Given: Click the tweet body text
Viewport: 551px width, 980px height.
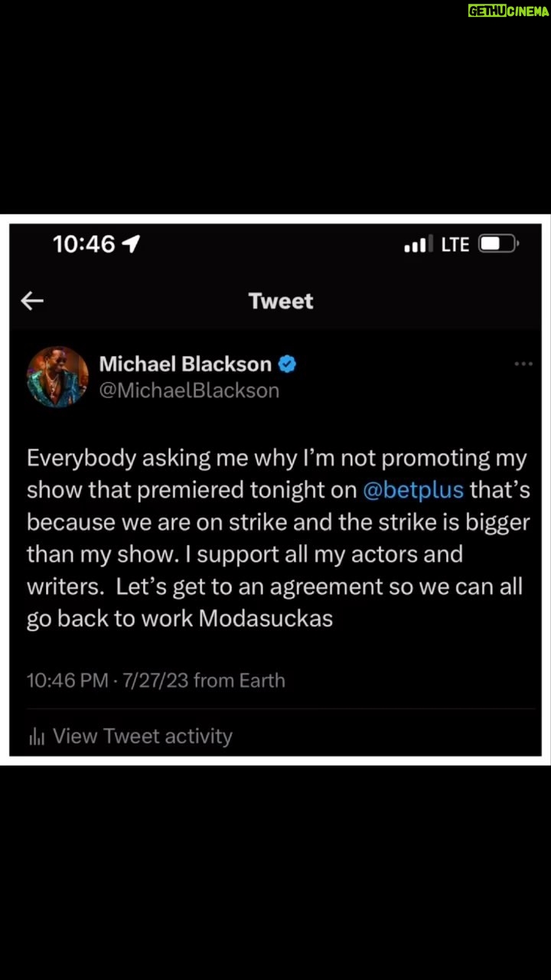Looking at the screenshot, I should click(279, 538).
